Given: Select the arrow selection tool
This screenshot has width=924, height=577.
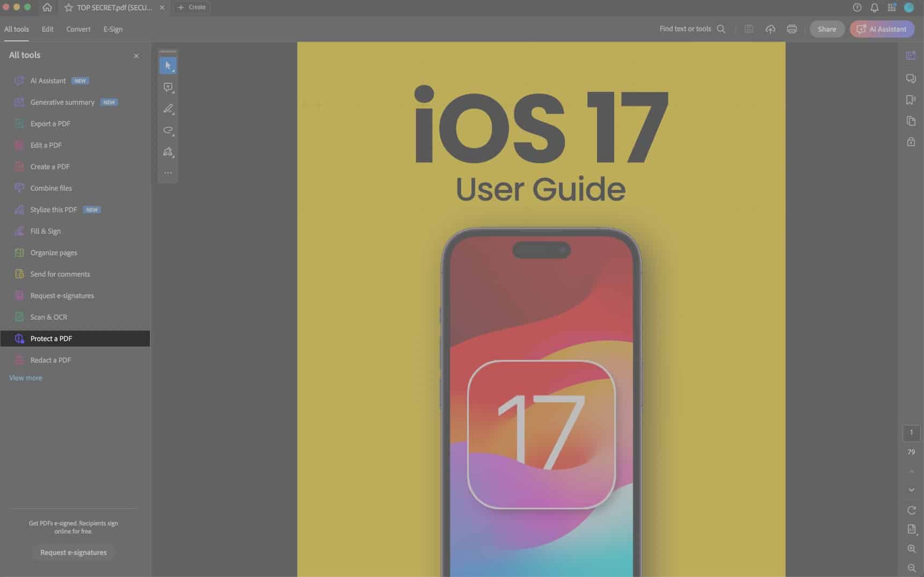Looking at the screenshot, I should (168, 66).
